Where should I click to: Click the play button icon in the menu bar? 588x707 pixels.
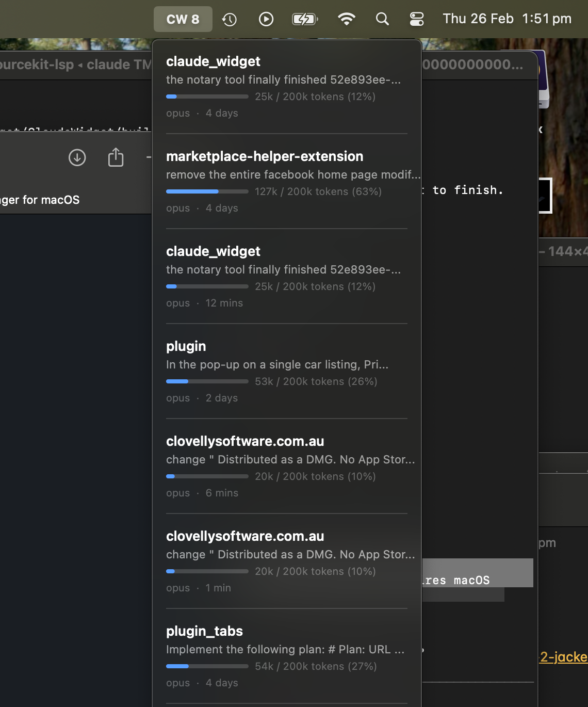pos(266,19)
